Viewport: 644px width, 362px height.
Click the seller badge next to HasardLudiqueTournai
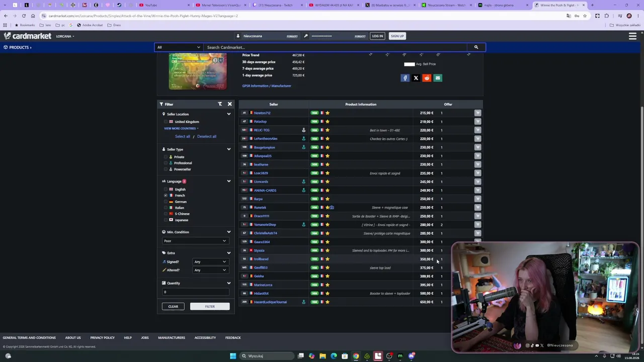303,302
